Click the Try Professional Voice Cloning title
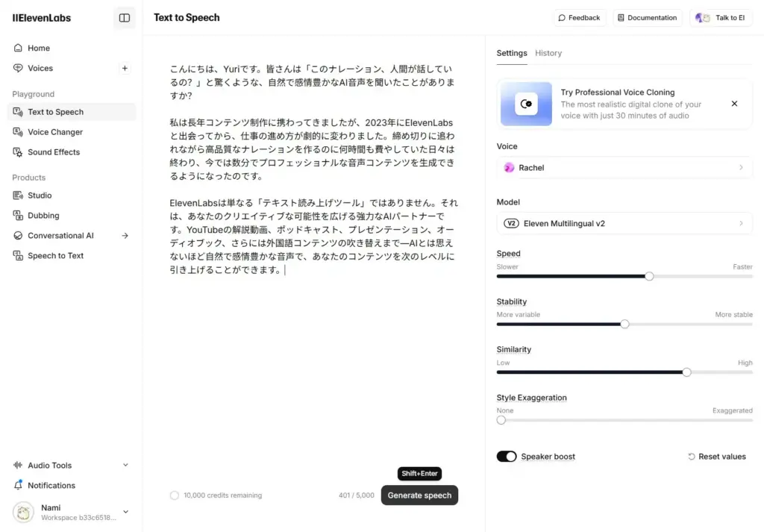 point(617,92)
